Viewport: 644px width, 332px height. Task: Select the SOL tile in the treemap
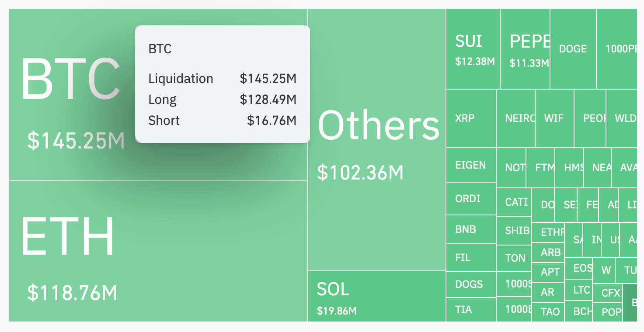[377, 296]
